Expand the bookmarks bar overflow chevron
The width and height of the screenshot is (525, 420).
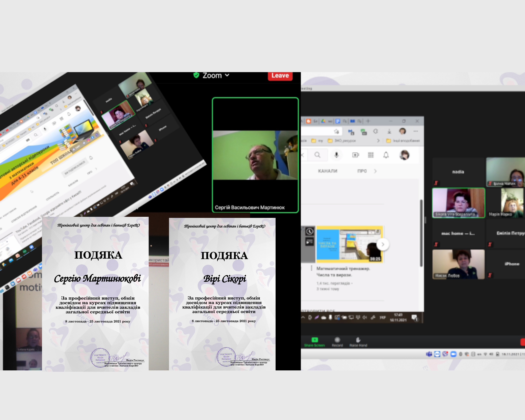(x=378, y=141)
